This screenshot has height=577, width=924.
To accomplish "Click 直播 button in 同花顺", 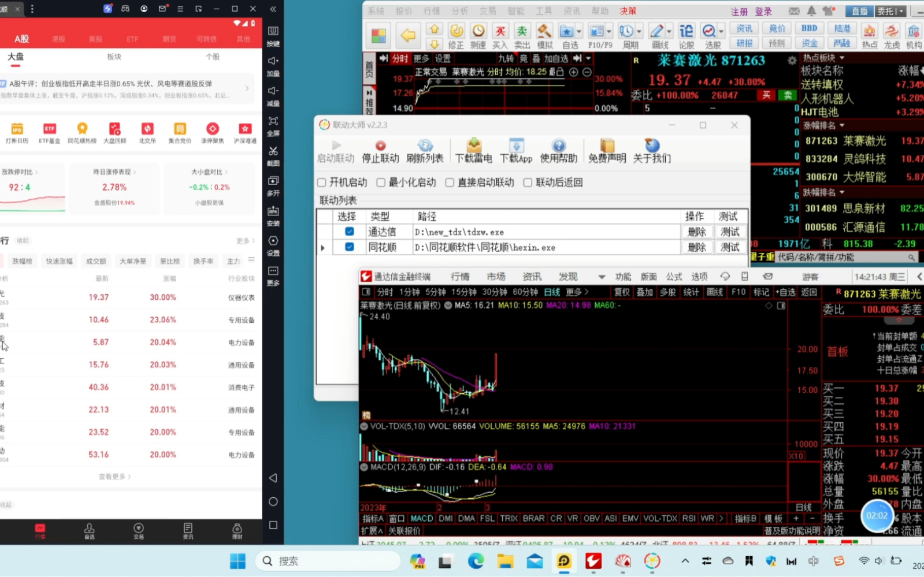I will 859,11.
